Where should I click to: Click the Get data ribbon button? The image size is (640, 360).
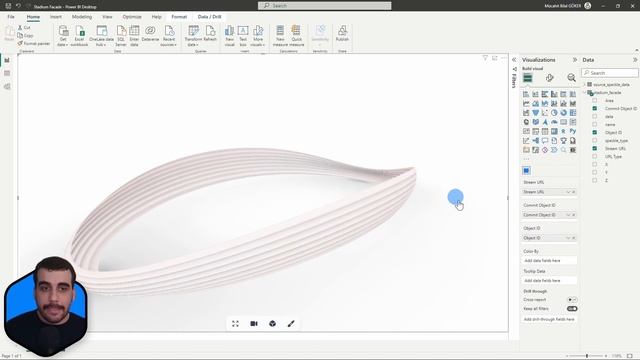[x=63, y=36]
